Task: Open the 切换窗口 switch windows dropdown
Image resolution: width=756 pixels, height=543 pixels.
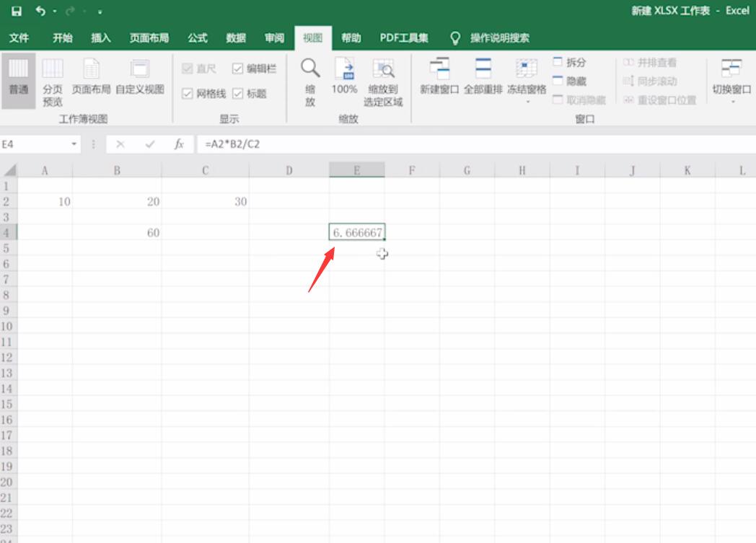Action: coord(732,80)
